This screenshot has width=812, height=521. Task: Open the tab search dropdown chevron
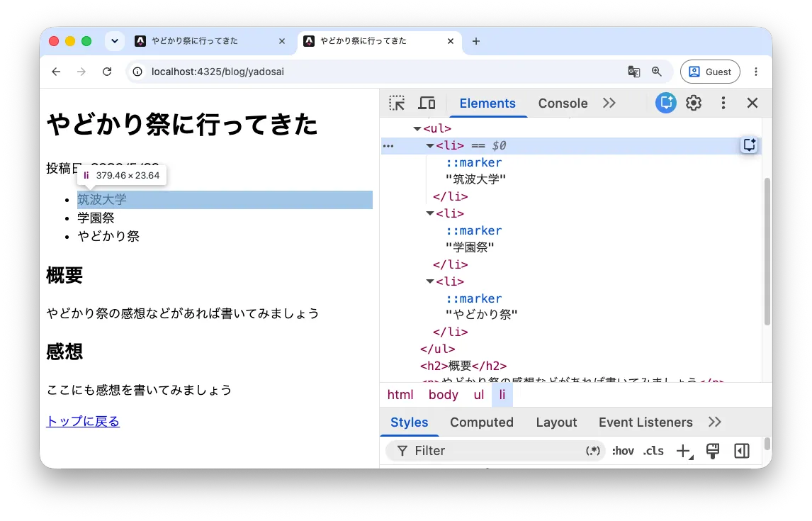115,41
